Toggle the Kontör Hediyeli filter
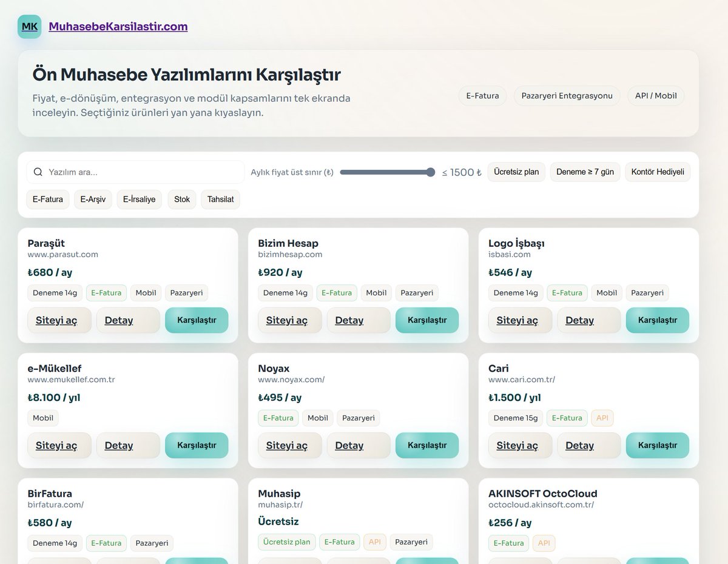 click(x=658, y=172)
